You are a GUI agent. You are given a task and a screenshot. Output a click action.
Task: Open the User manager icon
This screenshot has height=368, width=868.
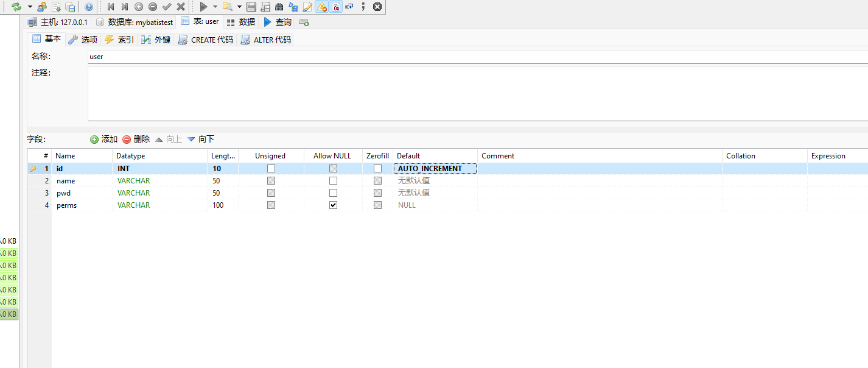click(41, 7)
